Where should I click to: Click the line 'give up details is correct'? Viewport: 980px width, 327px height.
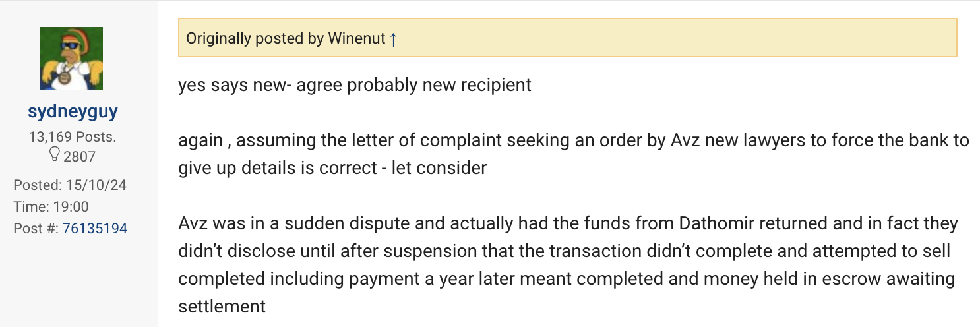point(332,168)
